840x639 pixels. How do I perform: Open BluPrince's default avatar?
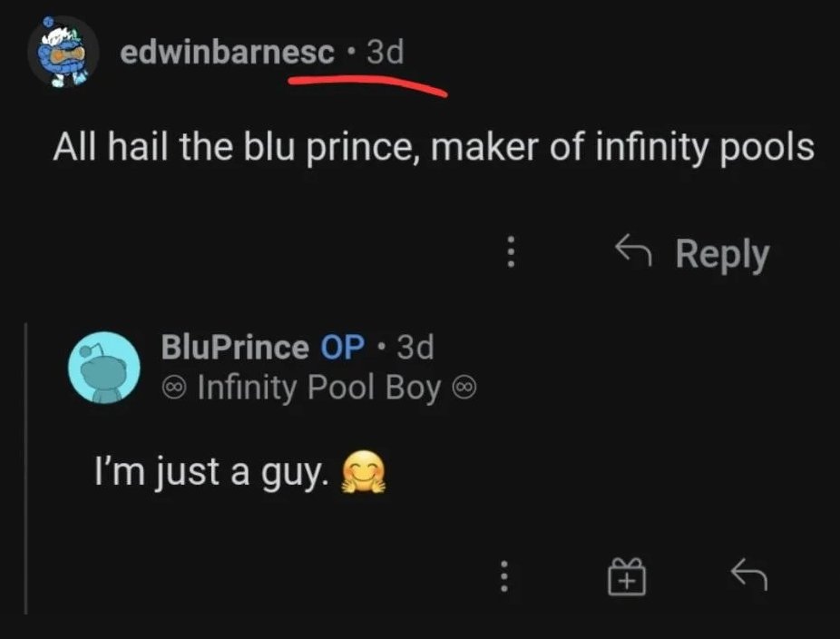point(104,367)
